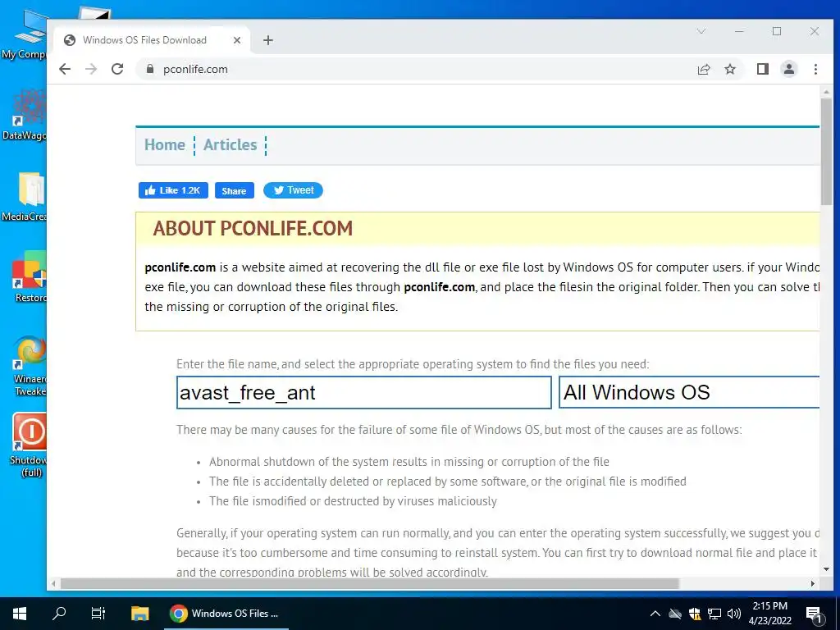Click the vertical scrollbar thumb
This screenshot has height=630, width=840.
(x=825, y=151)
